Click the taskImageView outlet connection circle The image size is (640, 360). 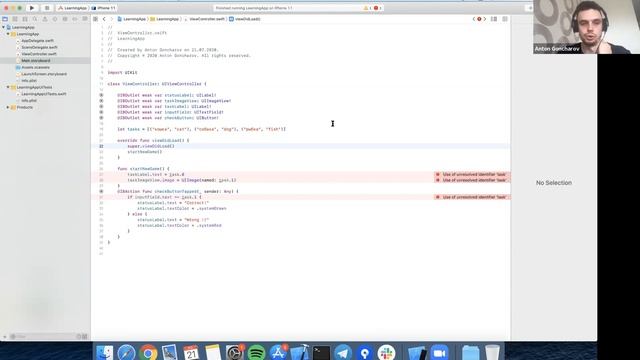(101, 101)
